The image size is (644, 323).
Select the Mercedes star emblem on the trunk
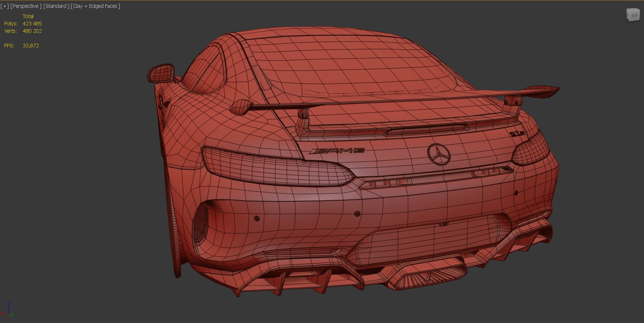point(439,154)
